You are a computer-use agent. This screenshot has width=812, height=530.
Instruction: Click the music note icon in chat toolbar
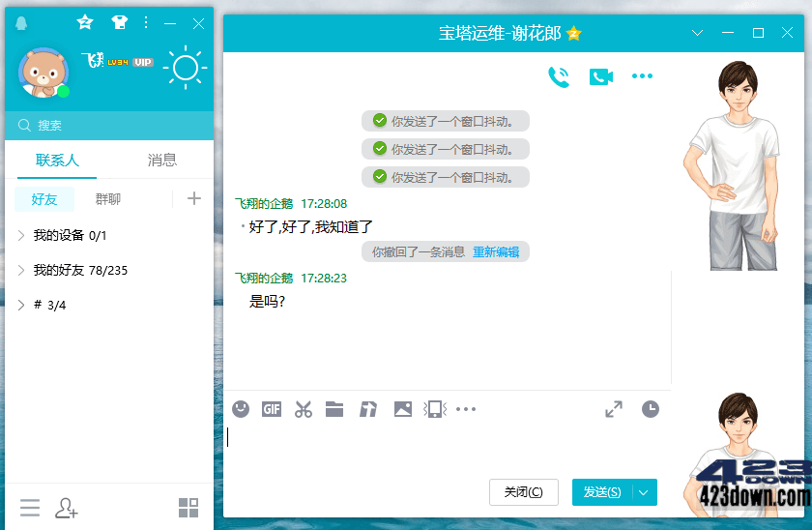point(368,409)
